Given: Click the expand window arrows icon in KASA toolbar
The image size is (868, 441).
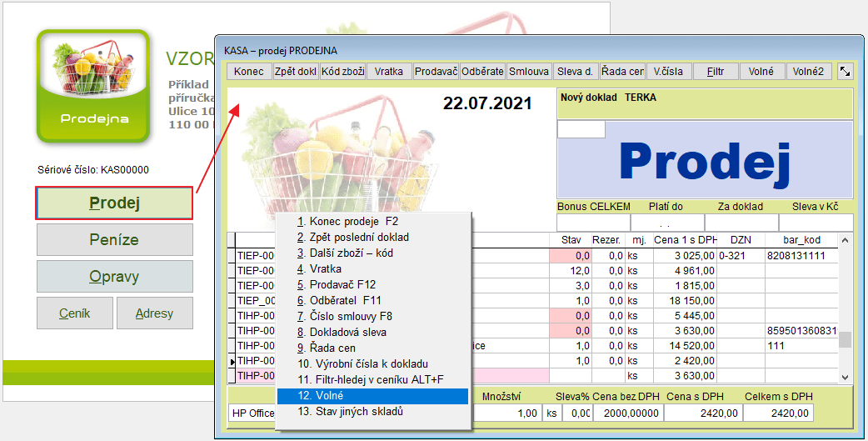Looking at the screenshot, I should (845, 71).
